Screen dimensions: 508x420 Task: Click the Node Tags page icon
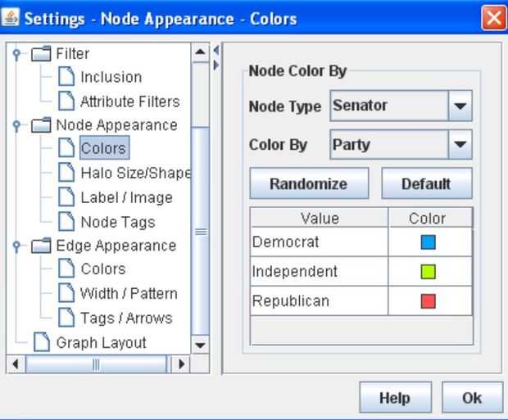coord(68,221)
